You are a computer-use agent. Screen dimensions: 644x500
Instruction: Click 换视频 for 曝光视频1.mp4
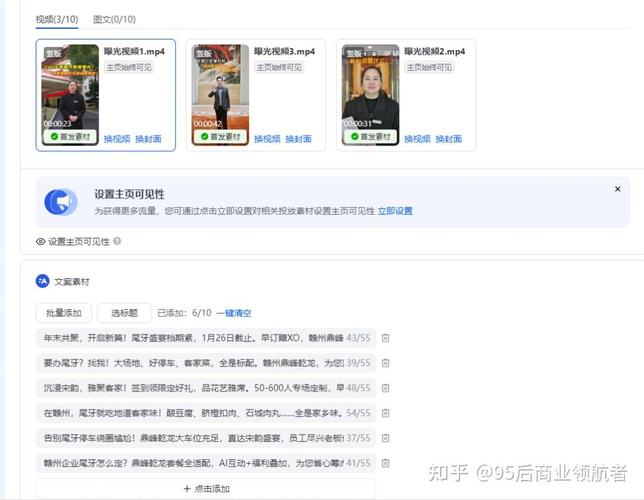tap(117, 139)
